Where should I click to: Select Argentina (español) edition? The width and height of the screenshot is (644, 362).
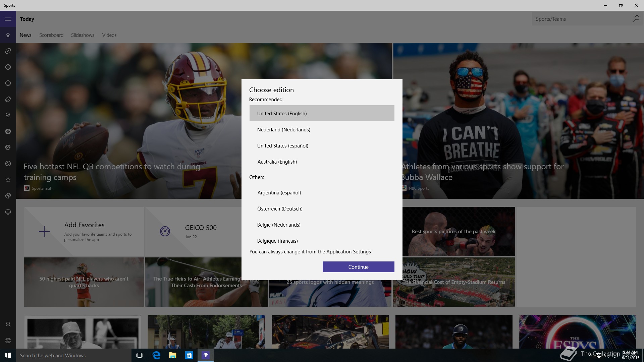coord(322,192)
